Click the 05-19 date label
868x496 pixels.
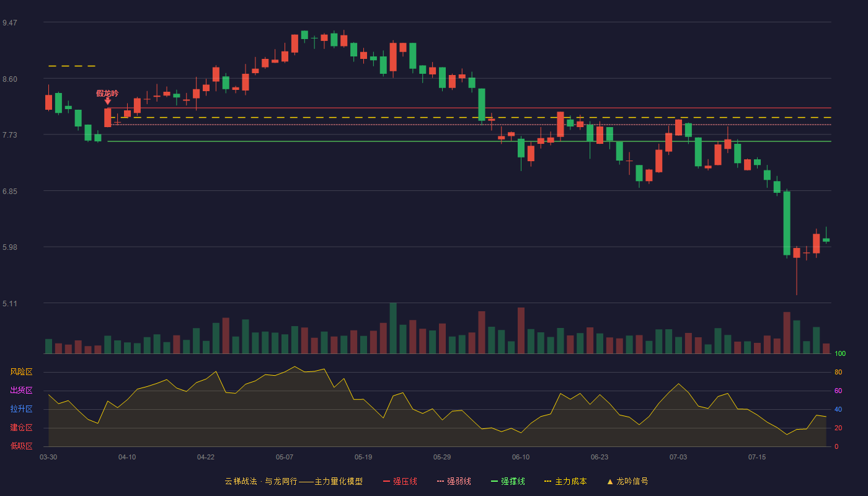click(x=363, y=457)
